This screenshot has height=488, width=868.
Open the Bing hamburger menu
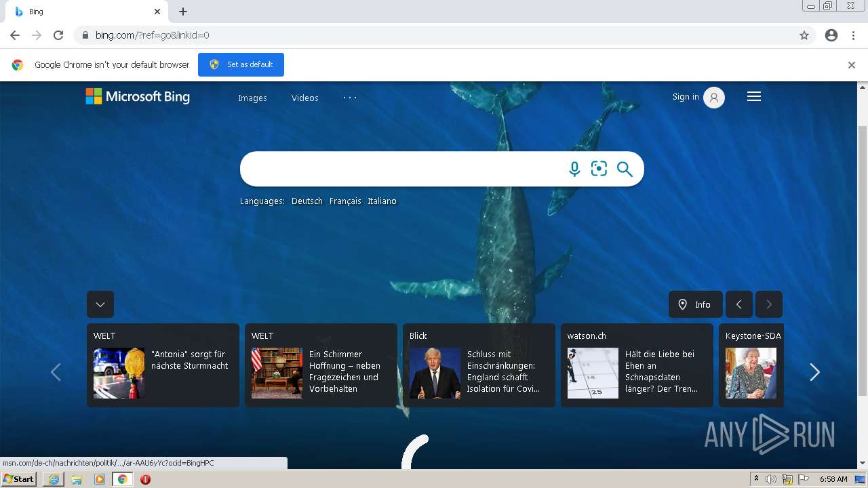[x=754, y=97]
